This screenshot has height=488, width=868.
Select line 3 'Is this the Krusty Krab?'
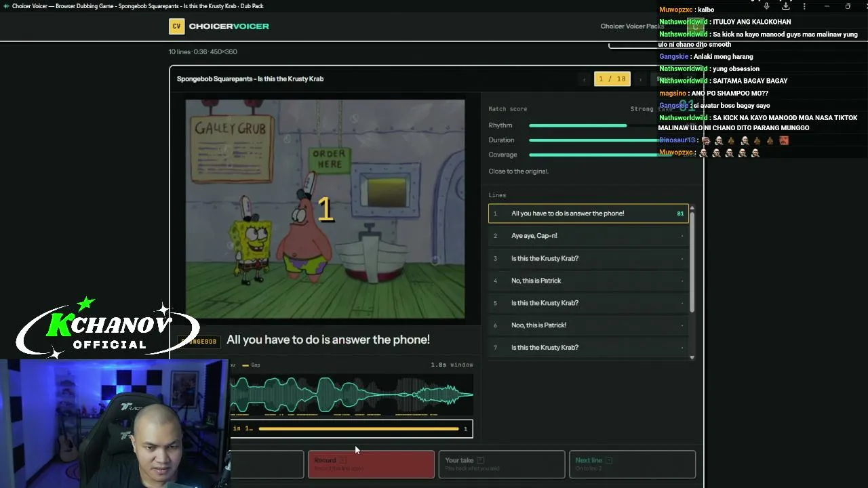pyautogui.click(x=588, y=258)
